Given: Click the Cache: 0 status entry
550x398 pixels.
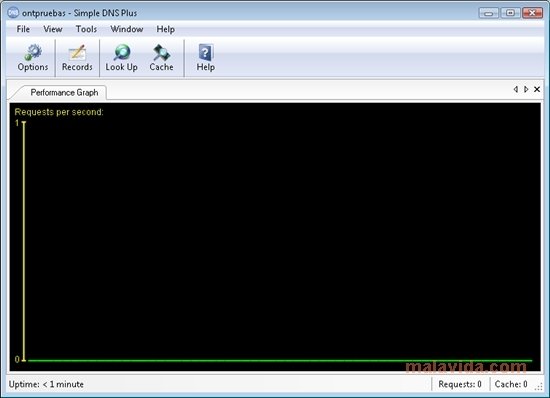Looking at the screenshot, I should click(x=511, y=384).
